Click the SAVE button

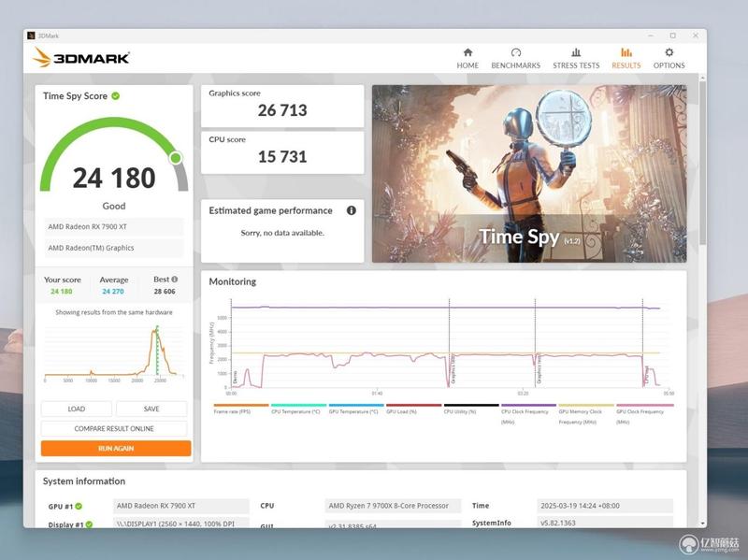pyautogui.click(x=151, y=409)
